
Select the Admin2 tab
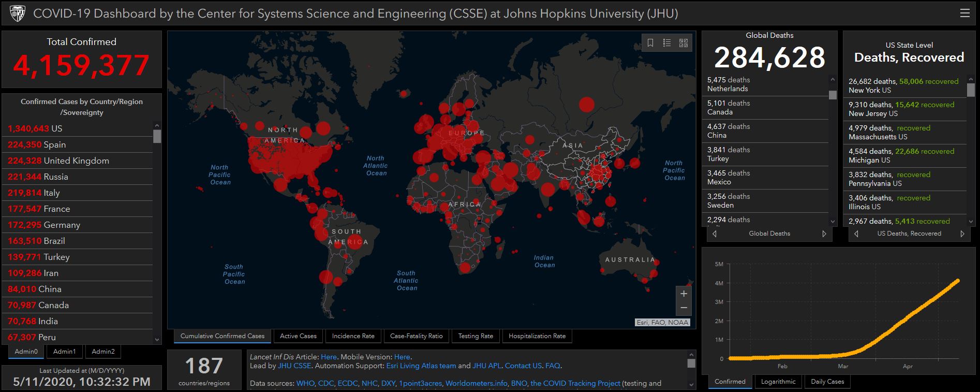pyautogui.click(x=103, y=352)
